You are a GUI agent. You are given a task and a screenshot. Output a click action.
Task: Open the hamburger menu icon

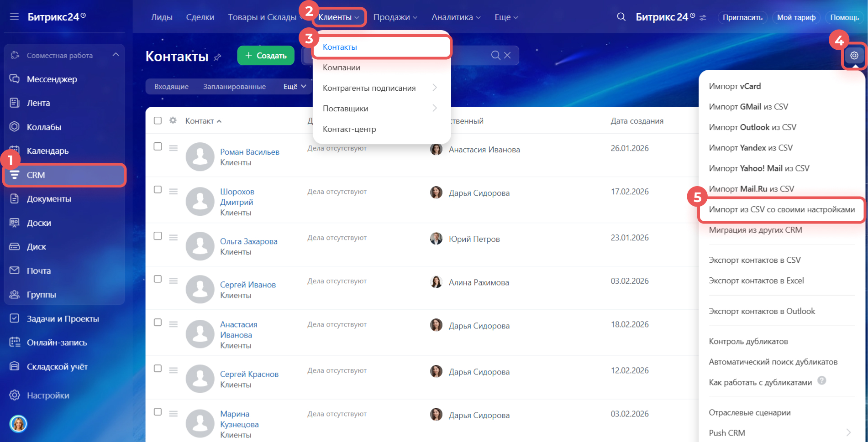click(x=14, y=17)
